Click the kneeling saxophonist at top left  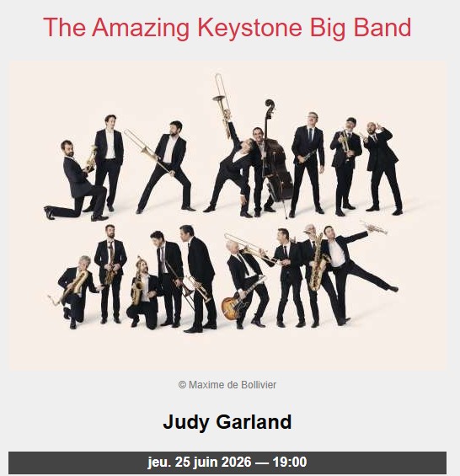[x=76, y=180]
